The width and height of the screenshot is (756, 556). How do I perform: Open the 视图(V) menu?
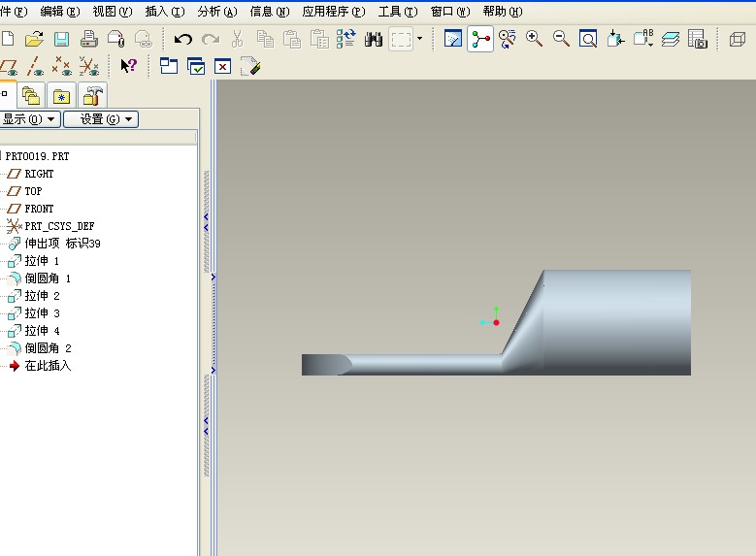pyautogui.click(x=113, y=11)
